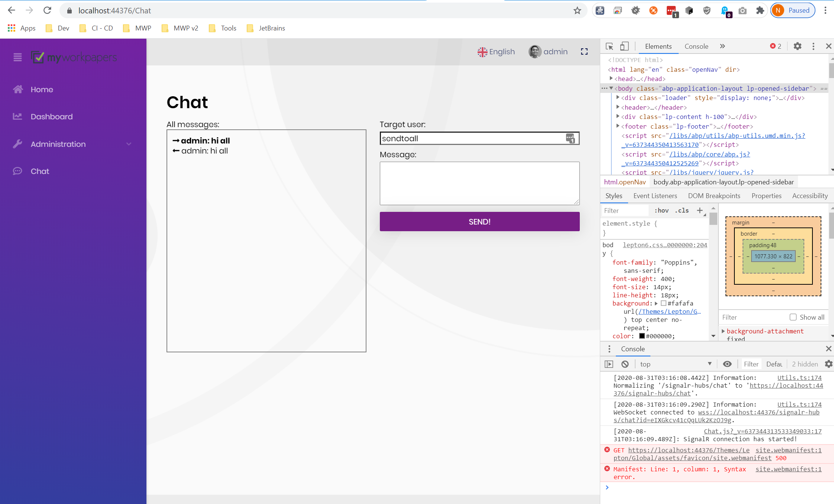Show the console sidebar panel icon
The width and height of the screenshot is (834, 504).
pos(609,364)
